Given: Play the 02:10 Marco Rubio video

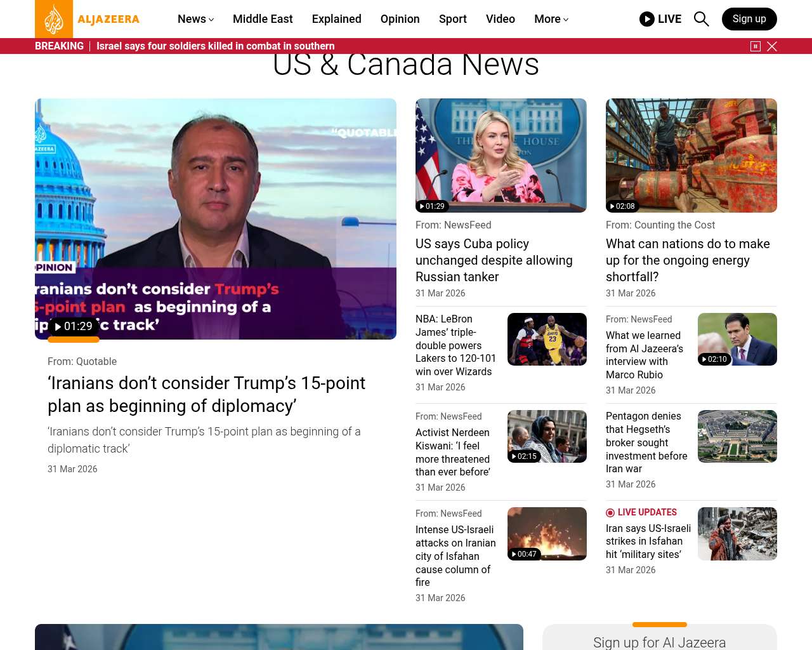Looking at the screenshot, I should click(714, 359).
